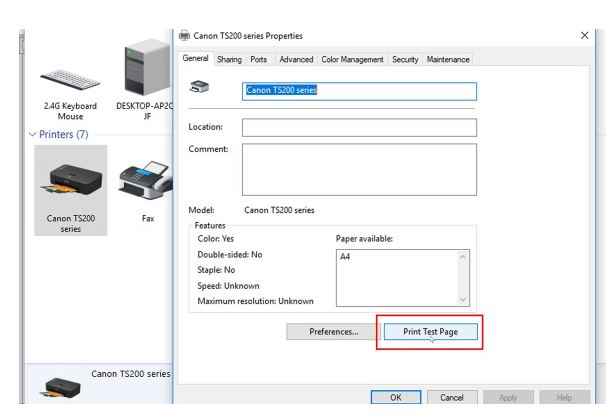Click the Model value Canon TS200 series
Image resolution: width=606 pixels, height=414 pixels.
coord(279,210)
